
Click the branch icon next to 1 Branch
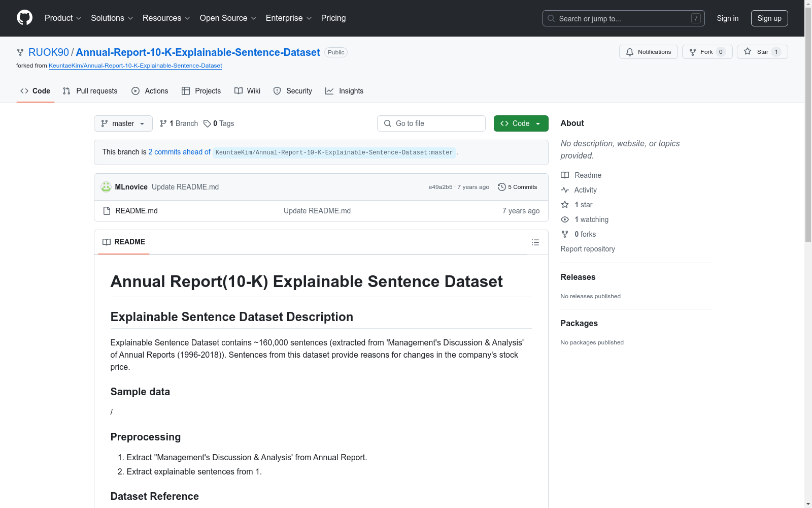(163, 123)
